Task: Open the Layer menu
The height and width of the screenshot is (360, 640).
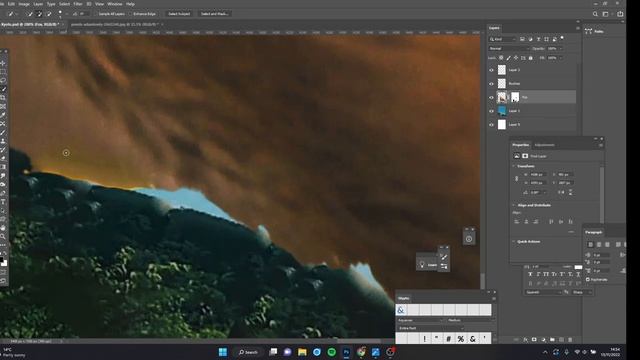Action: pyautogui.click(x=38, y=4)
